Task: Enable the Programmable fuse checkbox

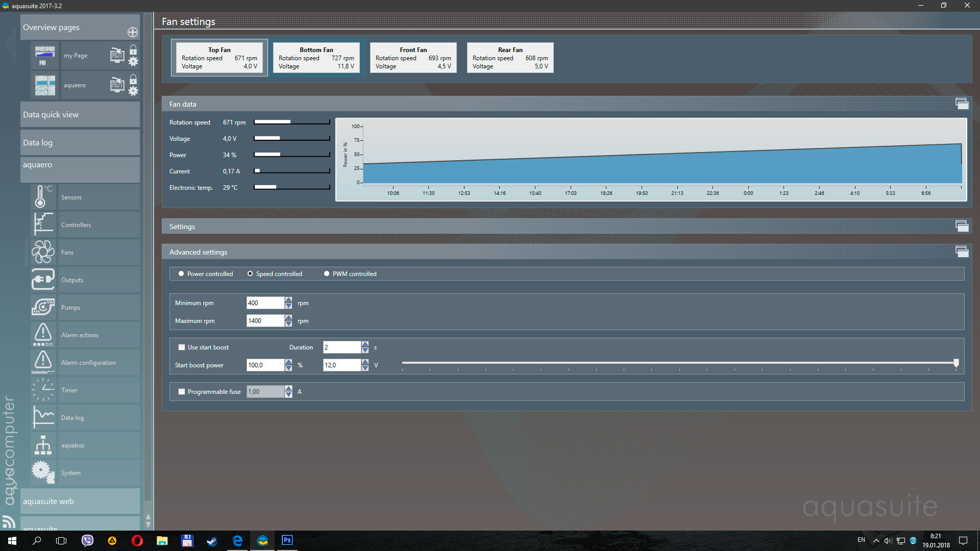Action: tap(182, 392)
